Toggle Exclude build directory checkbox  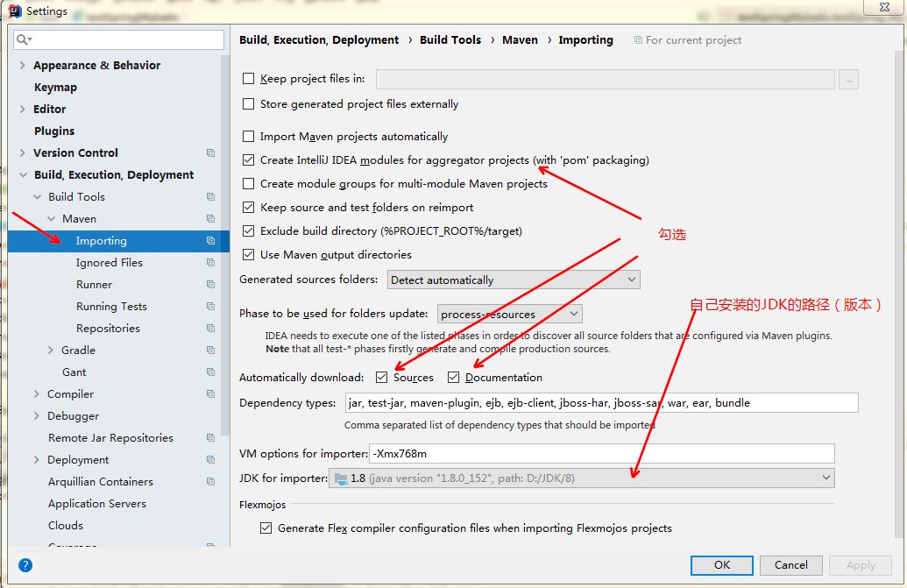(249, 230)
